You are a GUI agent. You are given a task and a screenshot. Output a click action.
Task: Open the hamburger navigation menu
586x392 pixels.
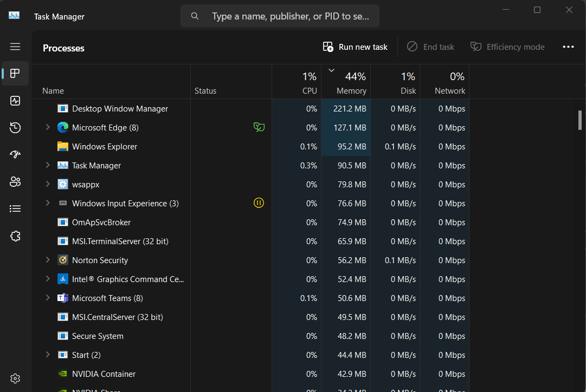coord(15,47)
